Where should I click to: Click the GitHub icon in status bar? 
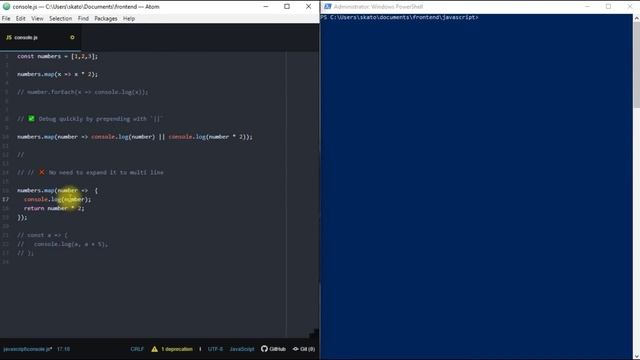264,349
